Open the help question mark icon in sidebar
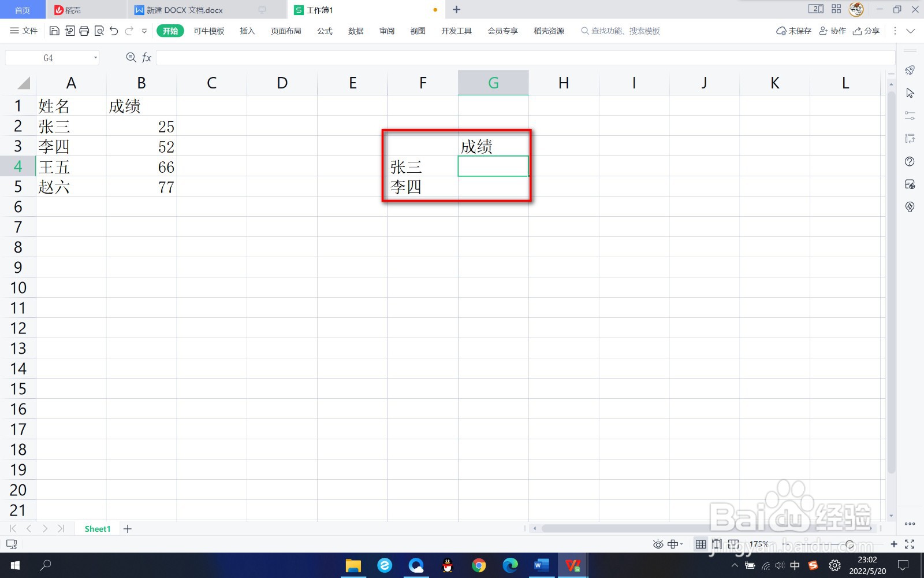The width and height of the screenshot is (924, 578). [910, 161]
